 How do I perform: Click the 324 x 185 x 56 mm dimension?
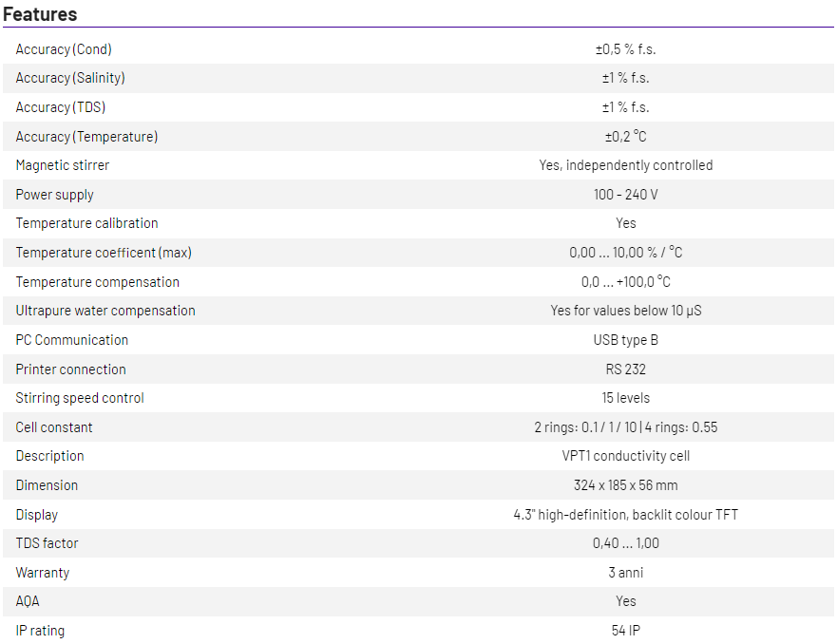tap(625, 485)
